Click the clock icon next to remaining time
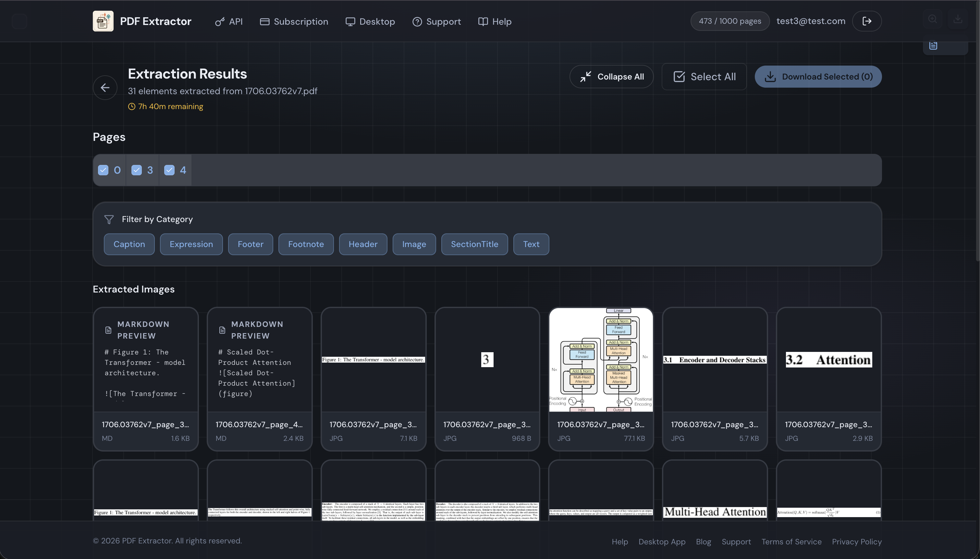 [x=132, y=106]
